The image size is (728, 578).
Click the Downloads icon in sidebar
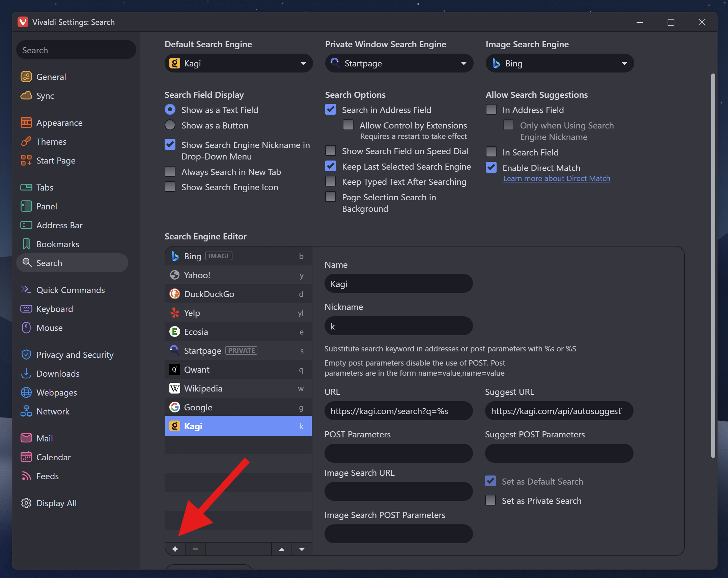(x=26, y=373)
